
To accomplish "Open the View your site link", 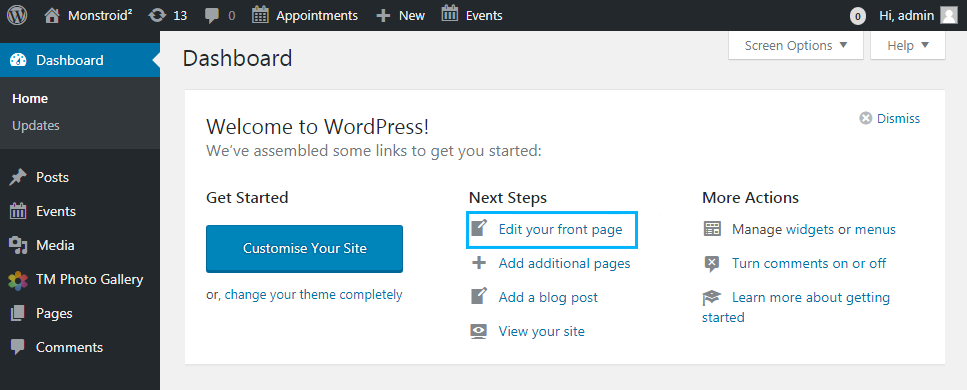I will [x=541, y=331].
